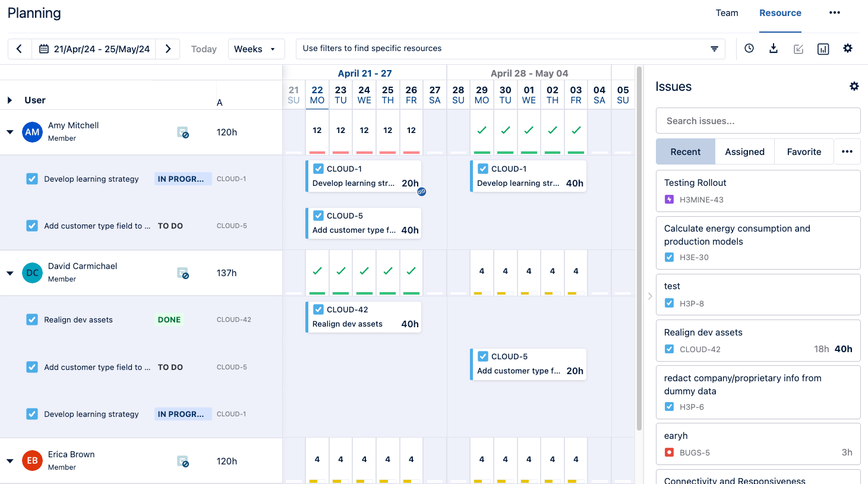Open the time tracking clock icon

749,48
